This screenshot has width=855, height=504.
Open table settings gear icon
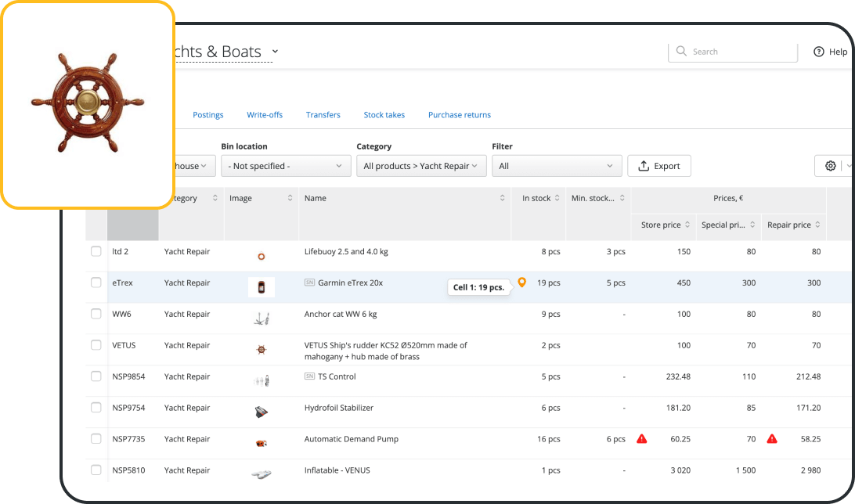click(x=830, y=166)
